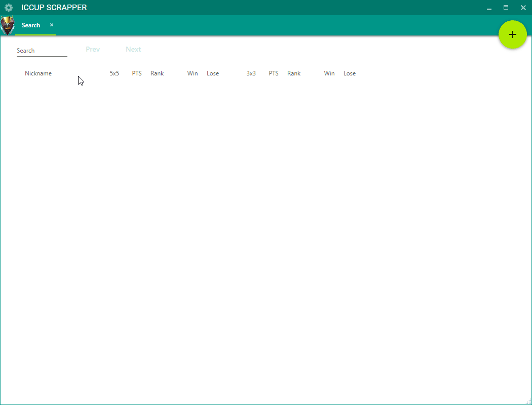The image size is (532, 405).
Task: Click the trophy shield app logo
Action: (x=8, y=25)
